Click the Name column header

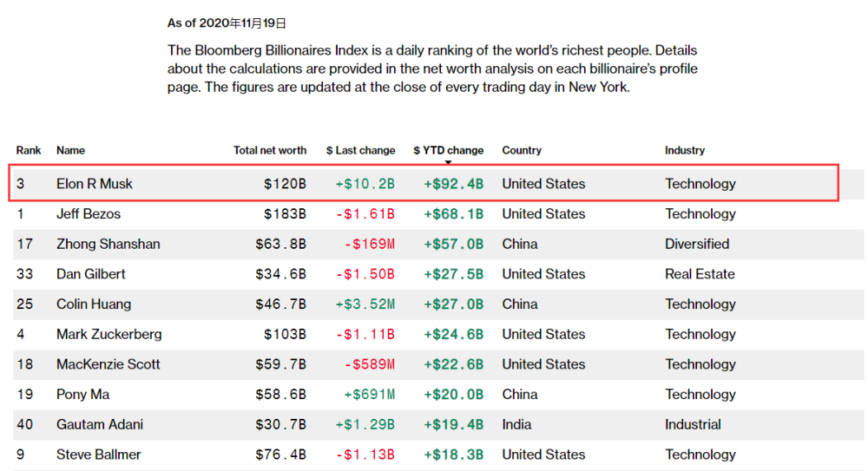[x=70, y=151]
